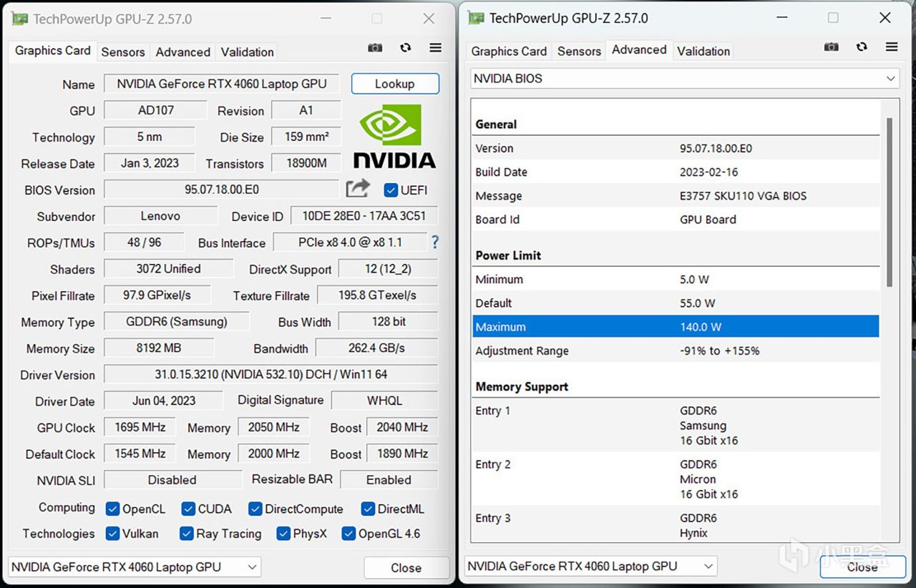Toggle the Ray Tracing checkbox
The image size is (916, 588).
tap(186, 534)
